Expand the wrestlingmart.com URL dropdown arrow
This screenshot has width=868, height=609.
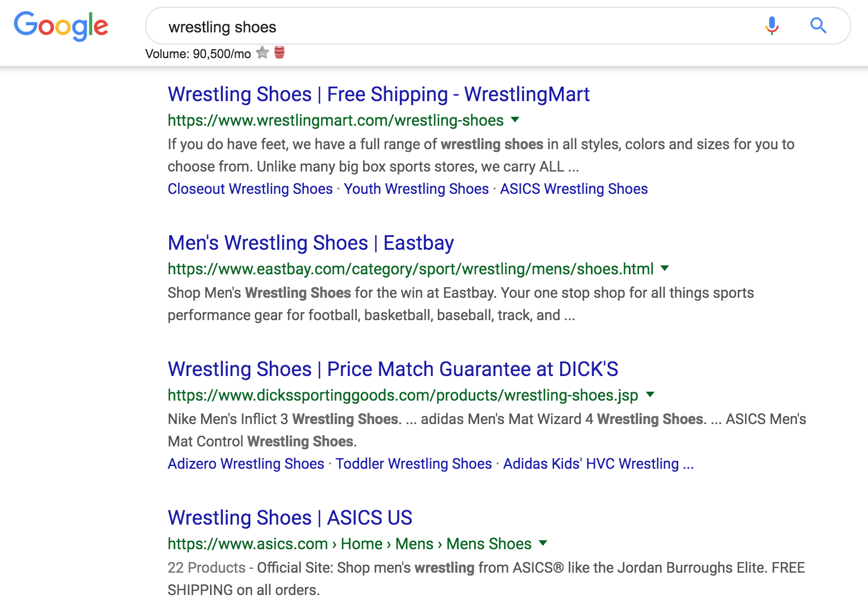tap(515, 120)
